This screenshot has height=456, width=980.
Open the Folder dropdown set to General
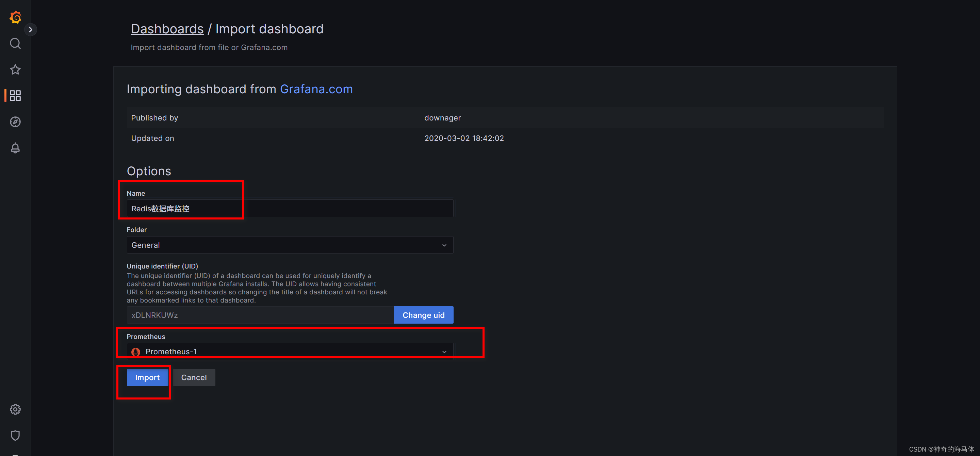pos(290,245)
